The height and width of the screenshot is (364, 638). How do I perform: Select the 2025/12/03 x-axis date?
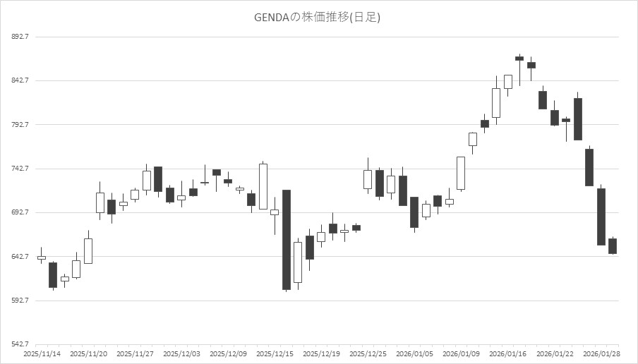point(181,353)
